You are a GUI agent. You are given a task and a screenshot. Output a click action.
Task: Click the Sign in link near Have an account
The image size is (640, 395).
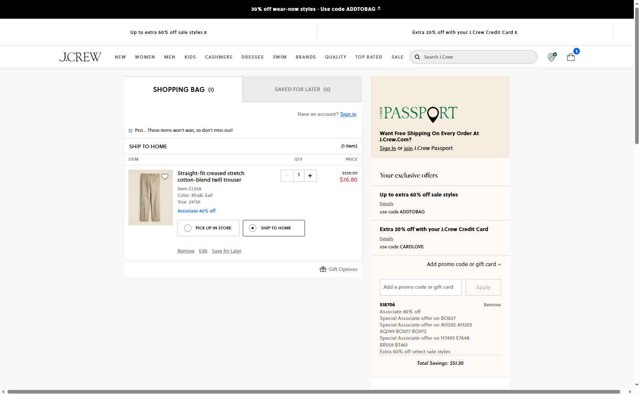[348, 114]
